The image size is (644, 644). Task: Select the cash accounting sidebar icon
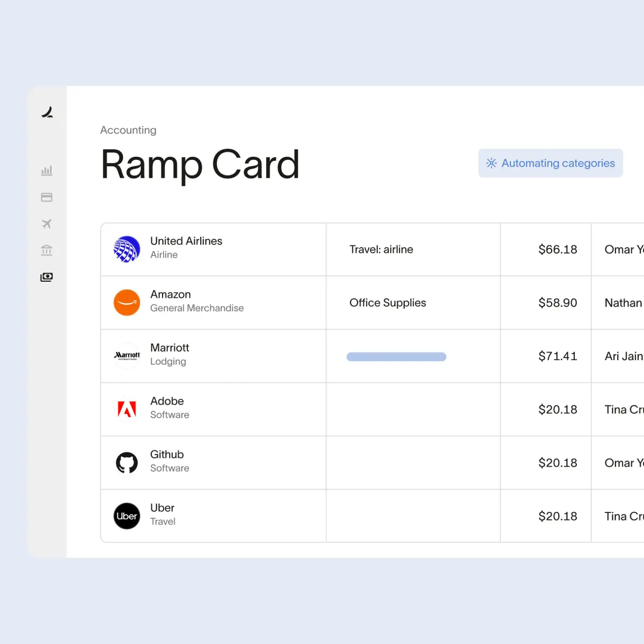point(47,277)
